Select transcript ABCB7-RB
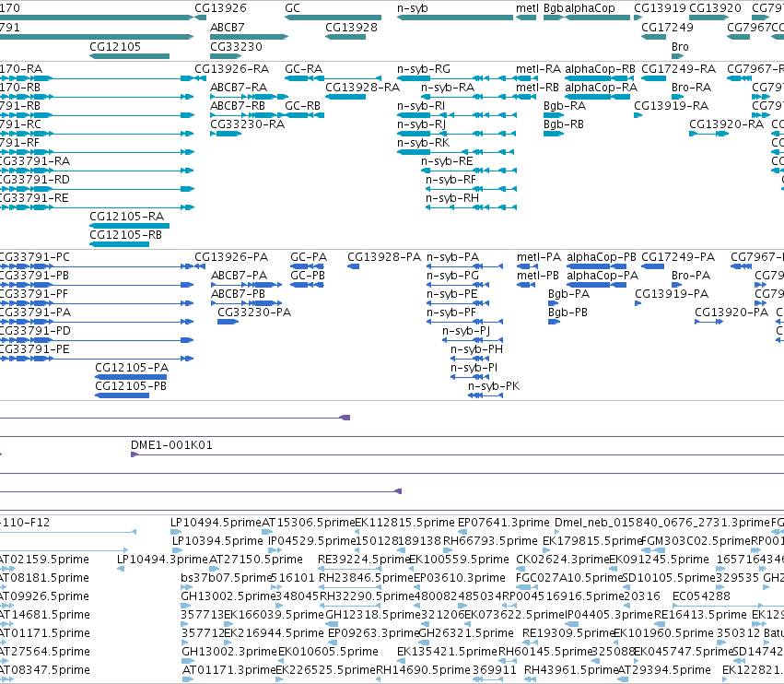The image size is (784, 684). pyautogui.click(x=238, y=106)
